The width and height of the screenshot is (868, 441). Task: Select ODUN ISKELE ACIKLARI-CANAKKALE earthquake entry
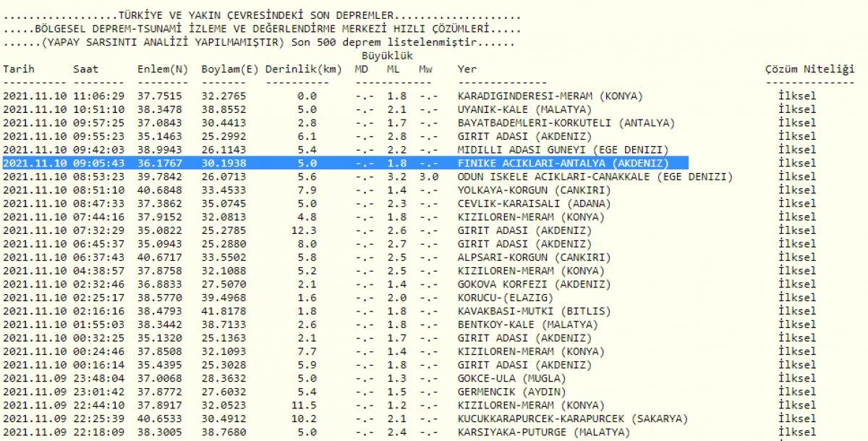tap(595, 177)
